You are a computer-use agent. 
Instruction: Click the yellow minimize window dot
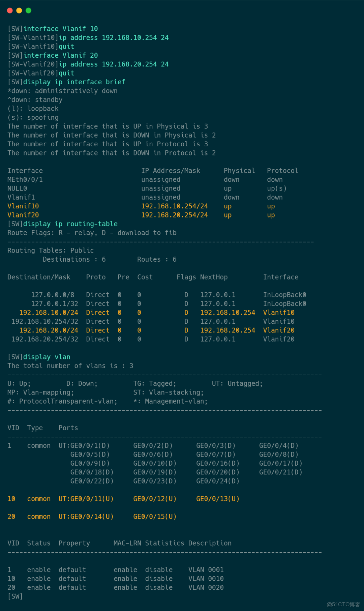point(19,10)
